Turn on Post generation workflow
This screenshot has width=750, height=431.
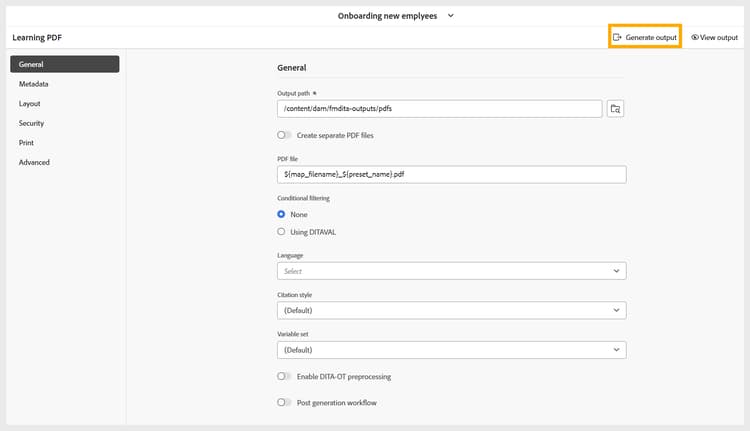click(285, 403)
